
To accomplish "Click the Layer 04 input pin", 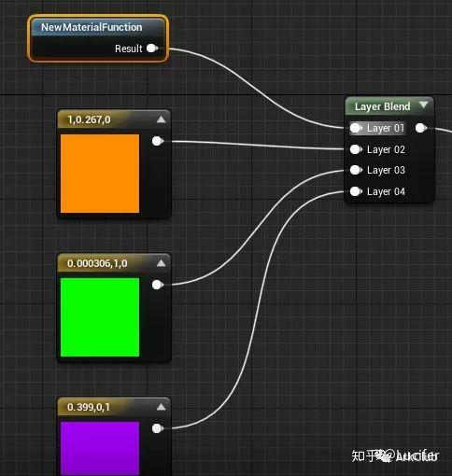I will tap(356, 191).
